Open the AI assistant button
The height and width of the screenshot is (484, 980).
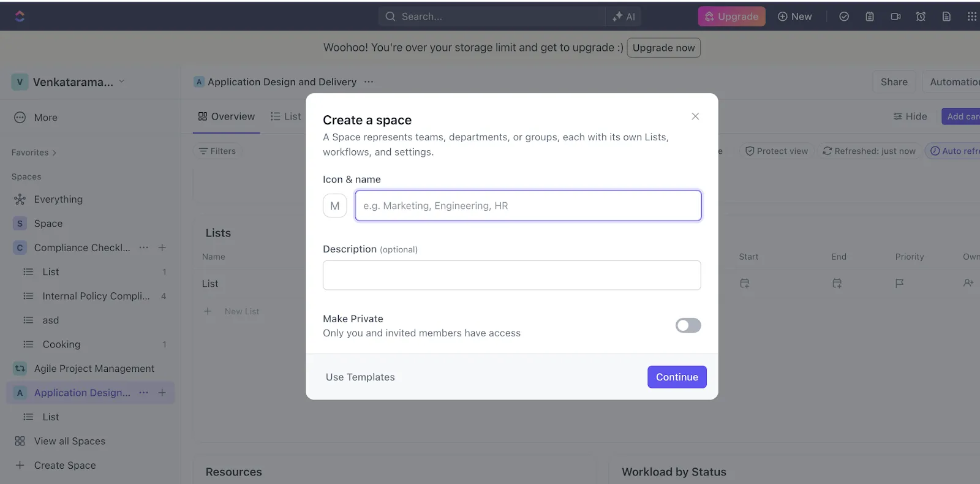click(624, 17)
